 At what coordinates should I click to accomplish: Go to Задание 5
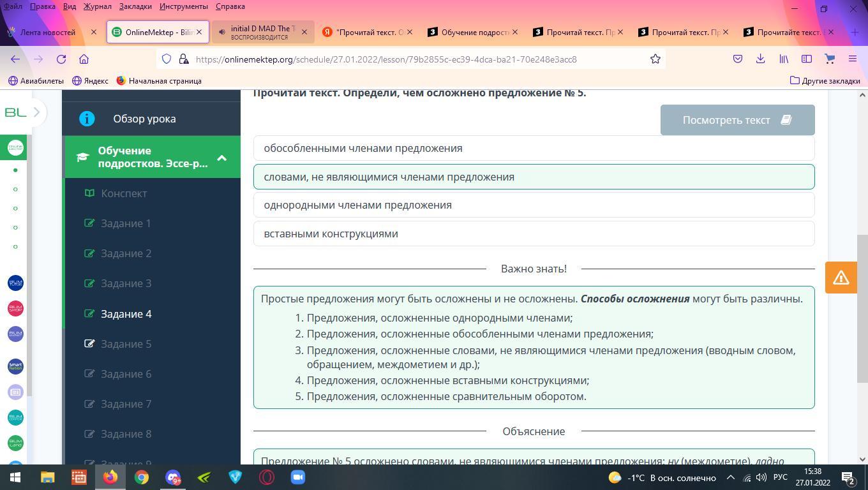(126, 344)
